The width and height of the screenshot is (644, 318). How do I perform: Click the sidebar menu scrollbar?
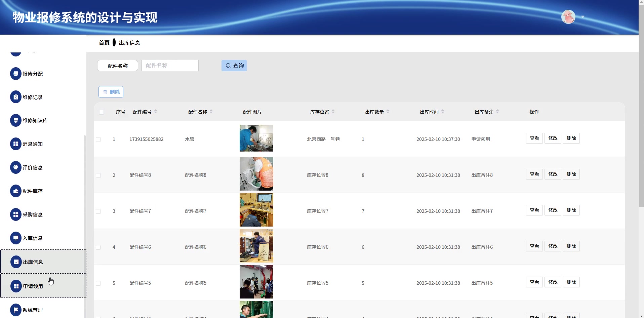point(85,227)
